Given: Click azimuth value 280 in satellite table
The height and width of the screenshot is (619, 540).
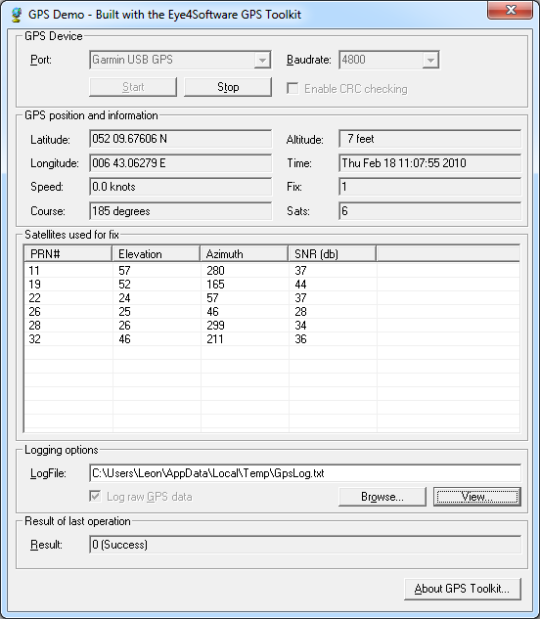Looking at the screenshot, I should coord(215,271).
